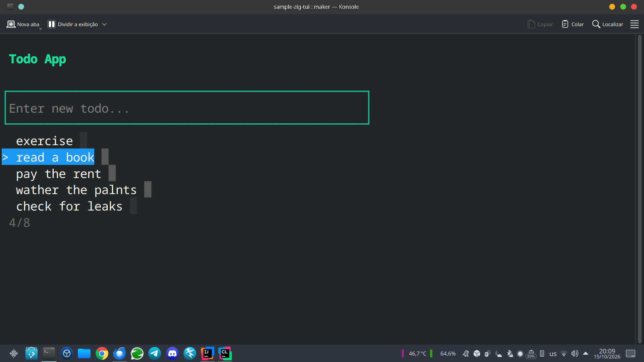Open IntelliJ IDEA from the taskbar
Screen dimensions: 644x362
click(208, 353)
